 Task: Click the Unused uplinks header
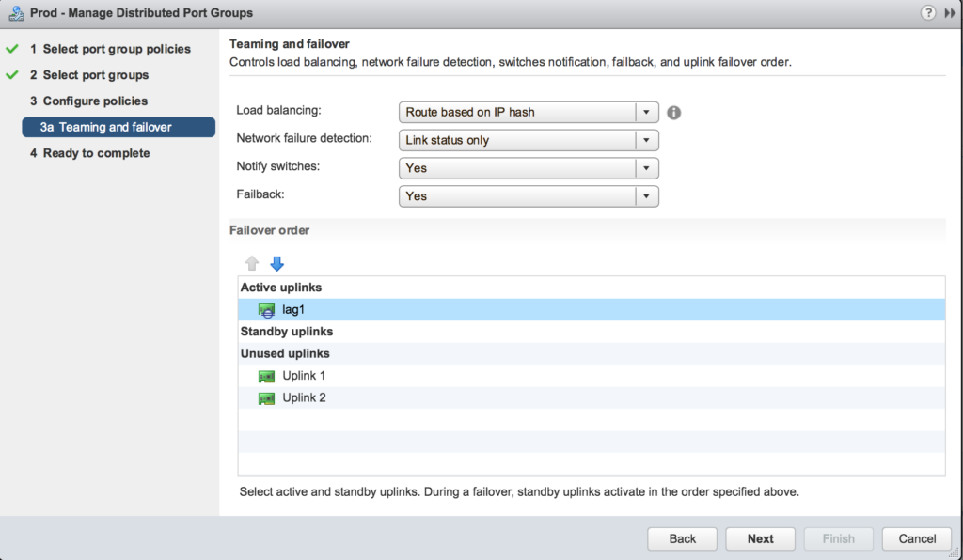(285, 354)
